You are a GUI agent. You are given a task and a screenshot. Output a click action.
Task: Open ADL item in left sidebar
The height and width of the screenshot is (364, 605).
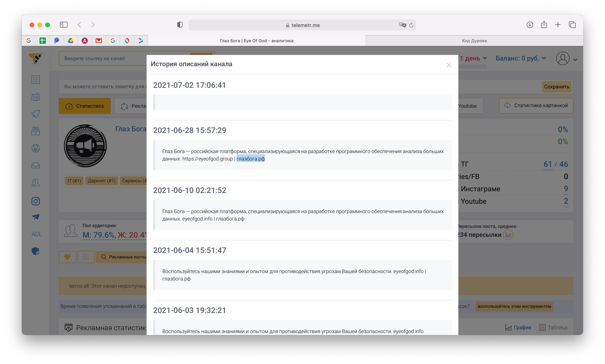37,234
